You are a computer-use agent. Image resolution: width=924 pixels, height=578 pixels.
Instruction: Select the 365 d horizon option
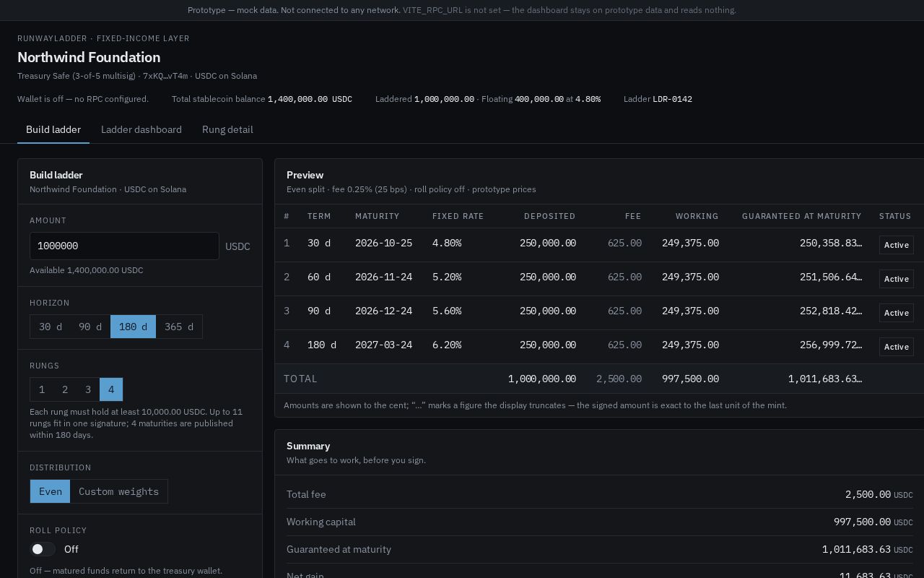pos(179,327)
